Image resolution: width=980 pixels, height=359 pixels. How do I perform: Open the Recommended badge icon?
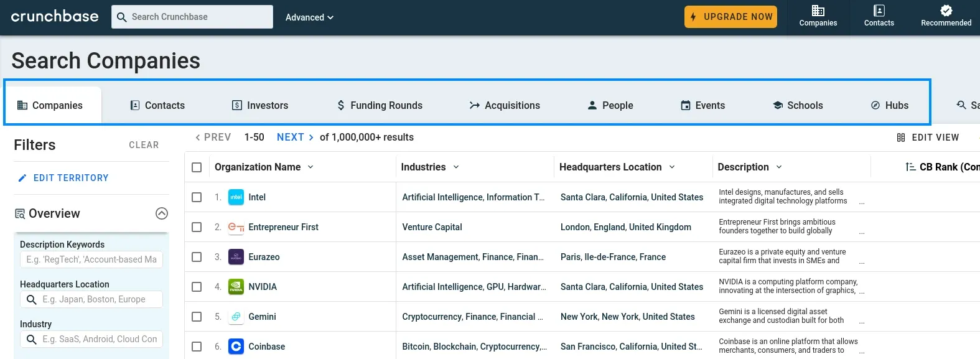946,11
